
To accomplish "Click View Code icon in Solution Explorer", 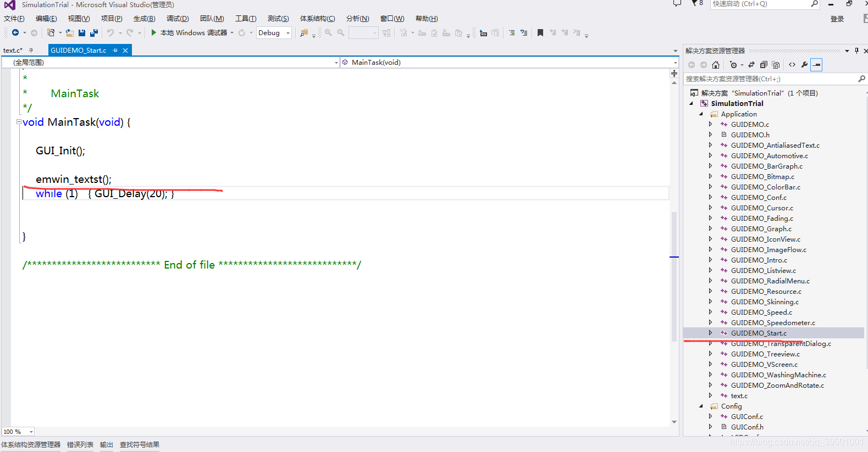I will [x=792, y=65].
